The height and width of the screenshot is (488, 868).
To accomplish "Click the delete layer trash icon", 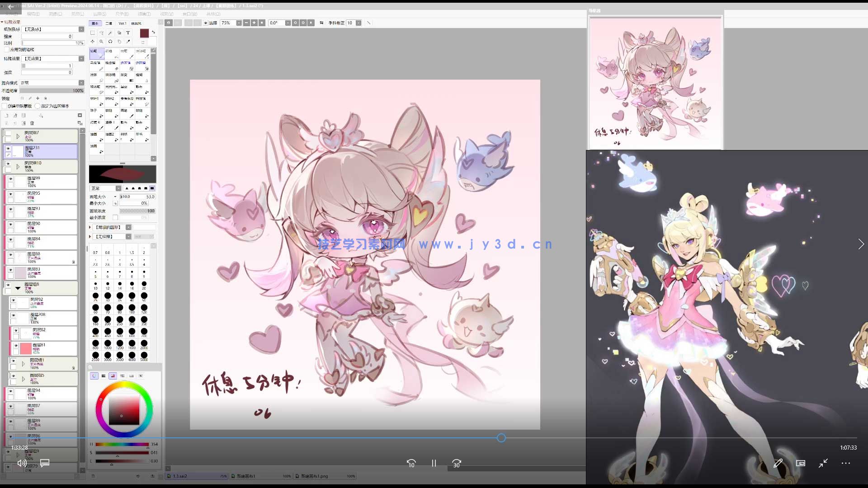I will click(32, 123).
